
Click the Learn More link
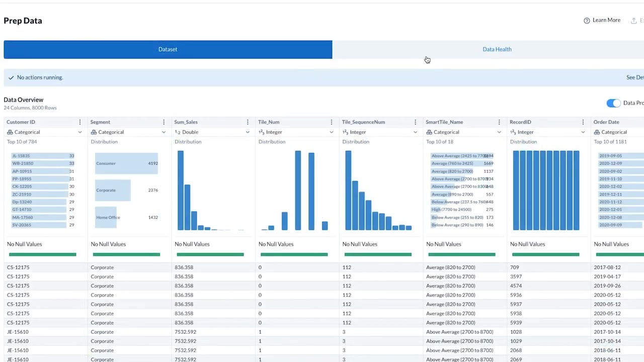pyautogui.click(x=606, y=20)
